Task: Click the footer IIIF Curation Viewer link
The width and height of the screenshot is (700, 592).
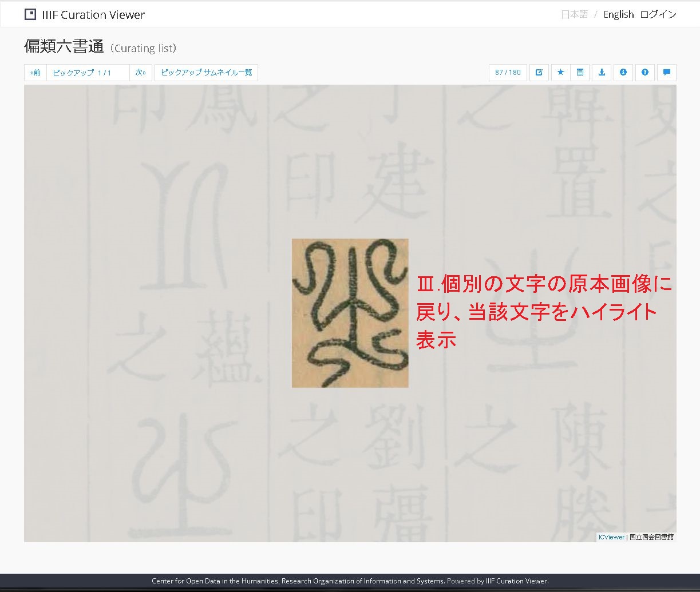Action: (517, 581)
